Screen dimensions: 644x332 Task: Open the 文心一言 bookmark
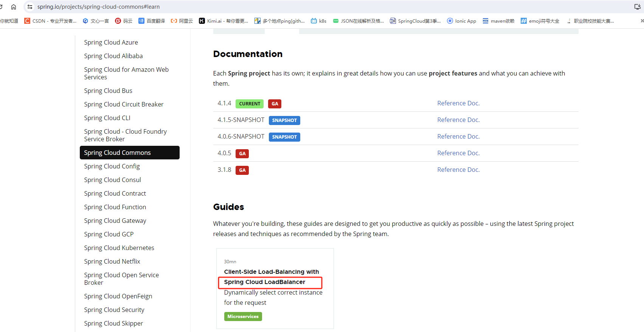[96, 21]
